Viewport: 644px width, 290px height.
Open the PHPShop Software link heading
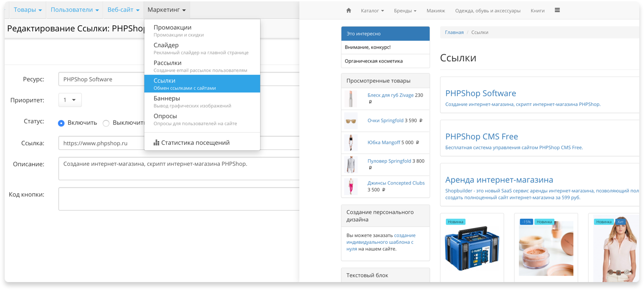point(481,93)
